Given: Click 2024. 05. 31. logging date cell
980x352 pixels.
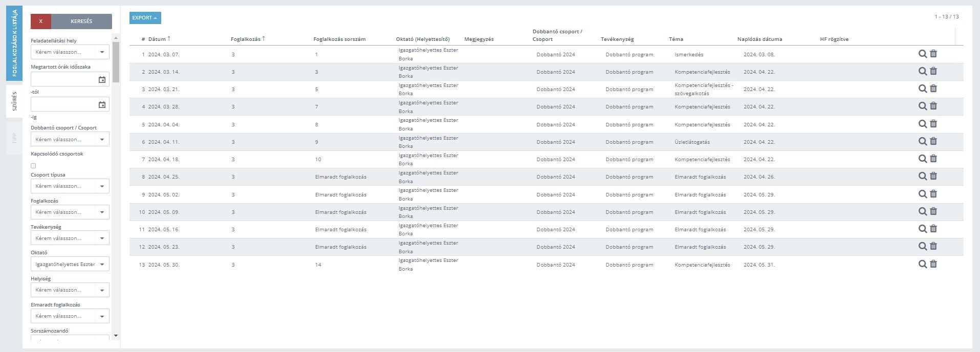Looking at the screenshot, I should 759,265.
